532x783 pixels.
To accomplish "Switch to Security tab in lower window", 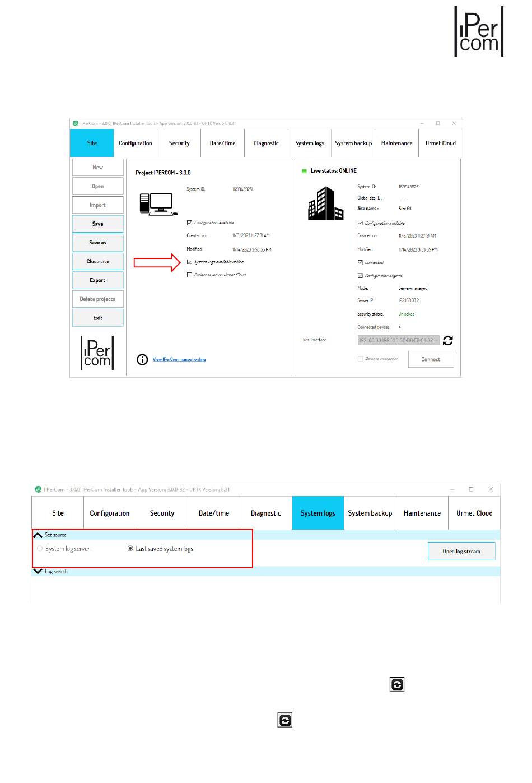I will (x=162, y=513).
